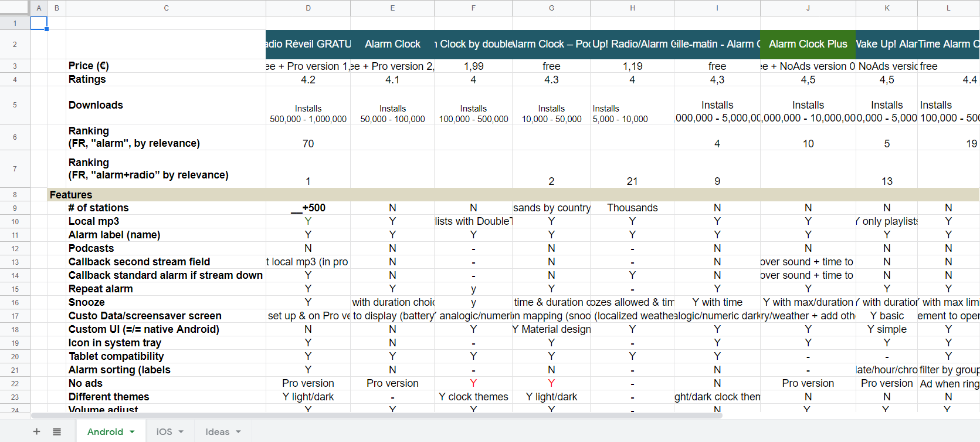
Task: Select price cell '1,99'
Action: (473, 66)
